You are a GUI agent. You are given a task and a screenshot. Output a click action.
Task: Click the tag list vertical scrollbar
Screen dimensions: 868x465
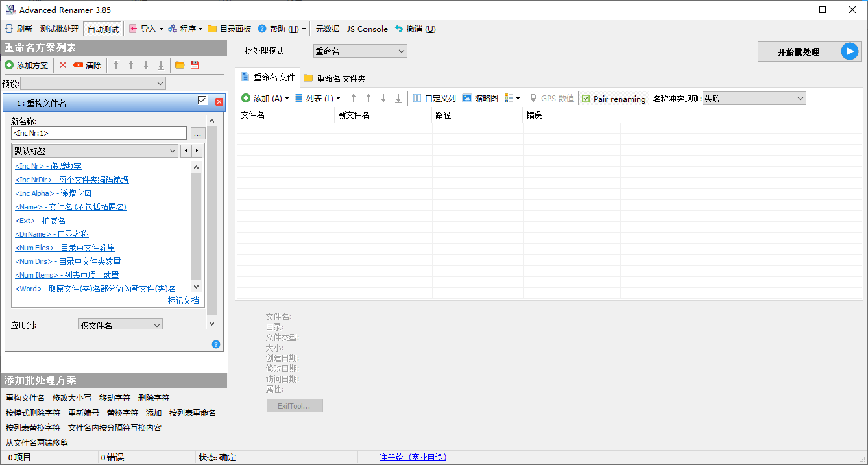coord(197,227)
